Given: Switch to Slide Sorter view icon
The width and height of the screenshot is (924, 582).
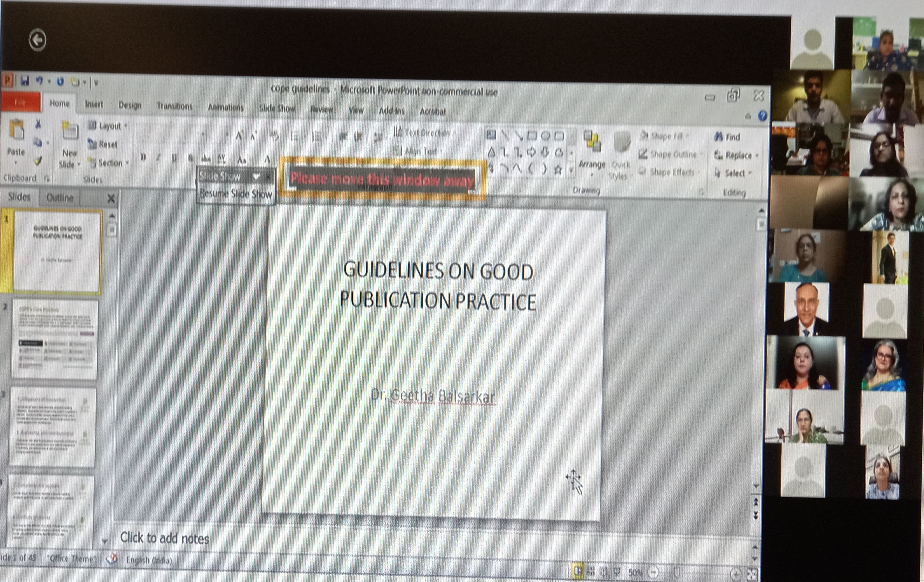Looking at the screenshot, I should 591,571.
